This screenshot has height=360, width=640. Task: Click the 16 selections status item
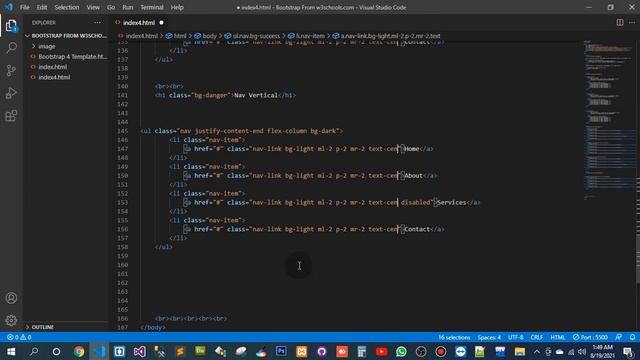click(454, 337)
